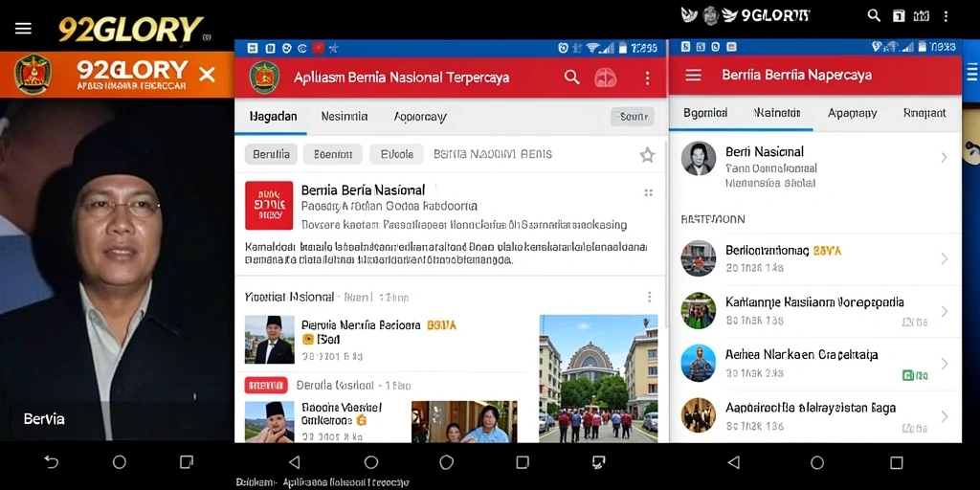Expand the Aehea Nlarkaen row chevron

tap(944, 364)
